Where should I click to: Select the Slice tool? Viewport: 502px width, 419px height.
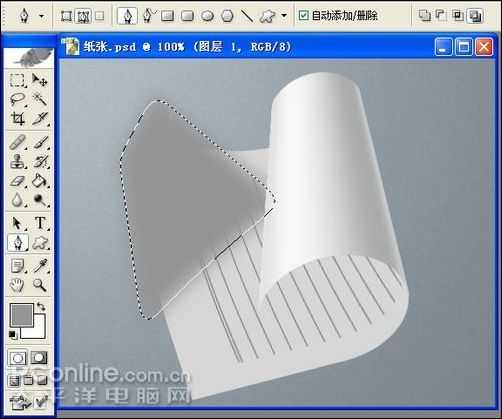tap(40, 118)
